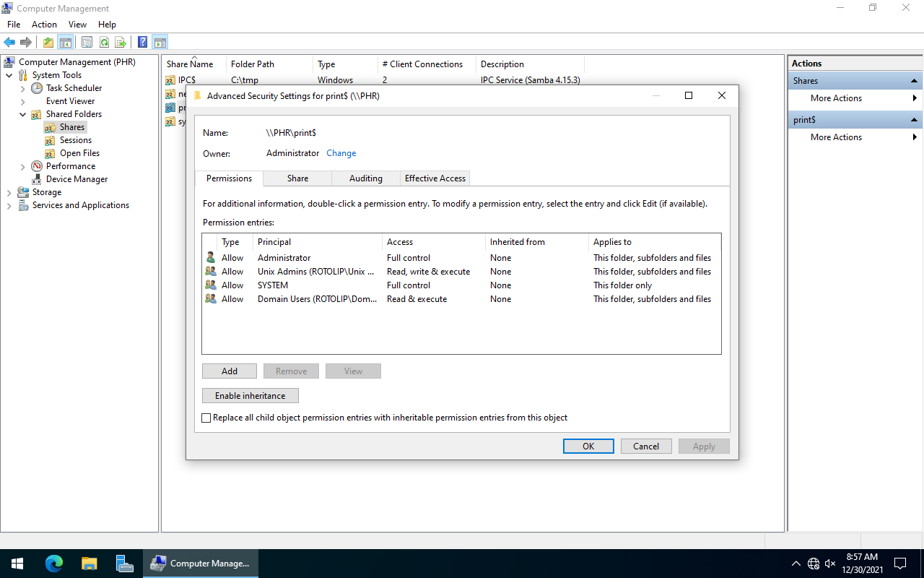Viewport: 924px width, 578px height.
Task: Check 'Replace all child object permission entries' box
Action: pos(206,418)
